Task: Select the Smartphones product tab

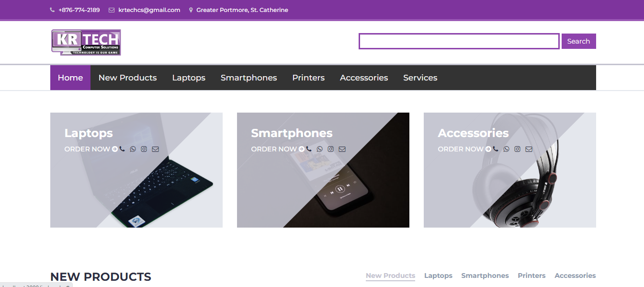Action: (x=485, y=276)
